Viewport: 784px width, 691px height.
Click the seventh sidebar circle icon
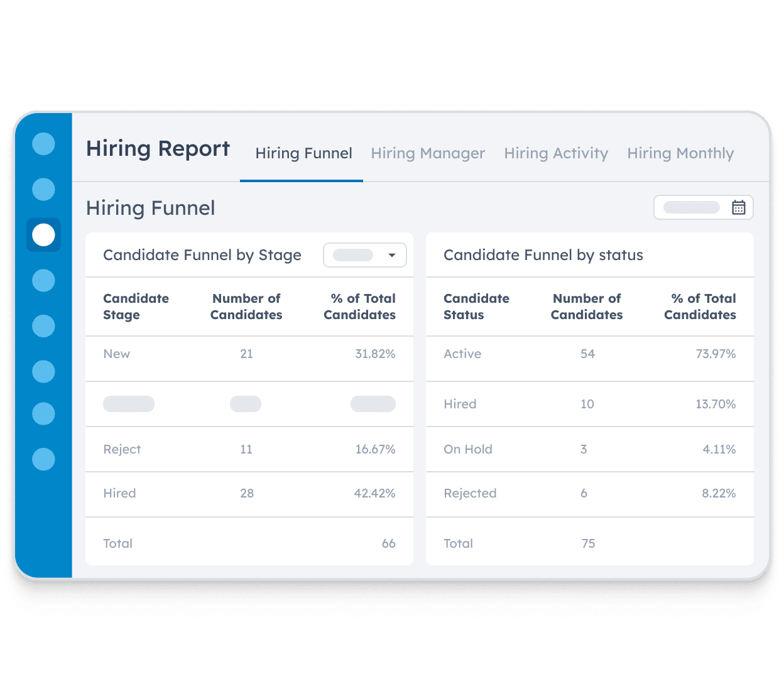[43, 414]
